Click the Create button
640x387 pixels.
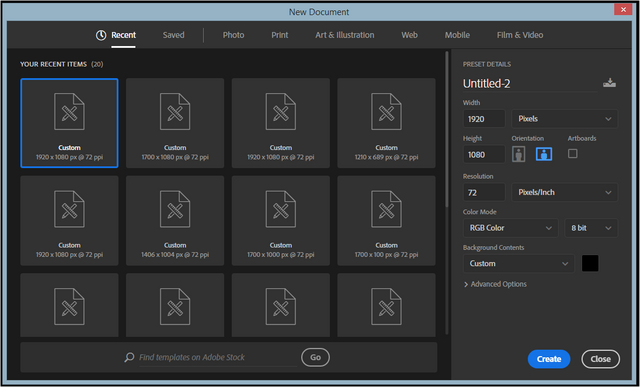(x=549, y=359)
